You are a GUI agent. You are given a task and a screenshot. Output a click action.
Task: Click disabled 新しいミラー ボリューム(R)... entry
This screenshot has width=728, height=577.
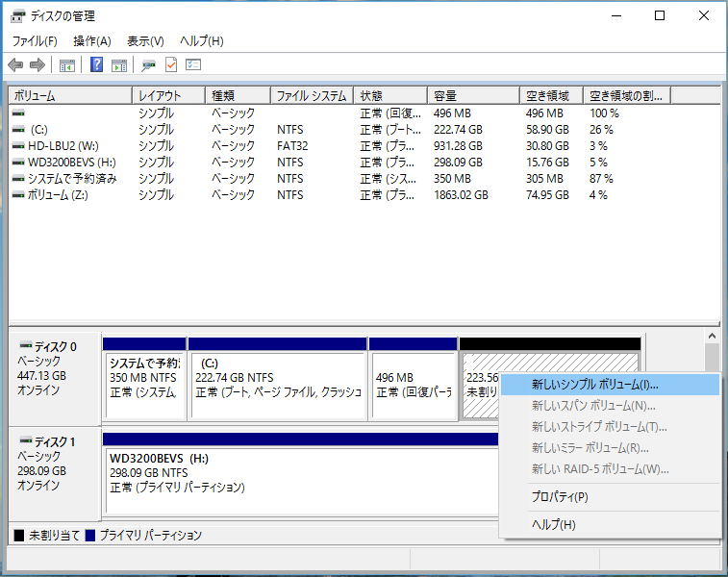click(x=610, y=448)
